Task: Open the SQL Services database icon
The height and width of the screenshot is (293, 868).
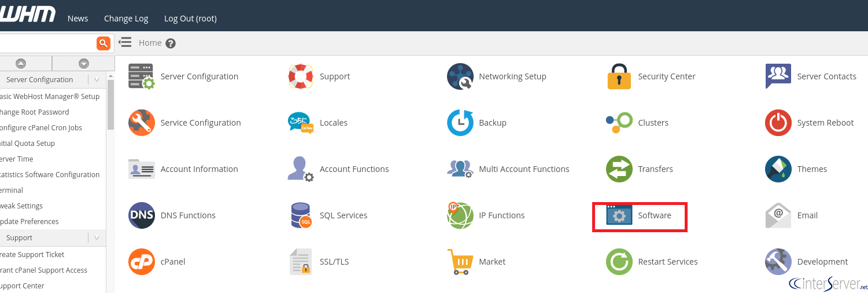Action: pyautogui.click(x=301, y=215)
